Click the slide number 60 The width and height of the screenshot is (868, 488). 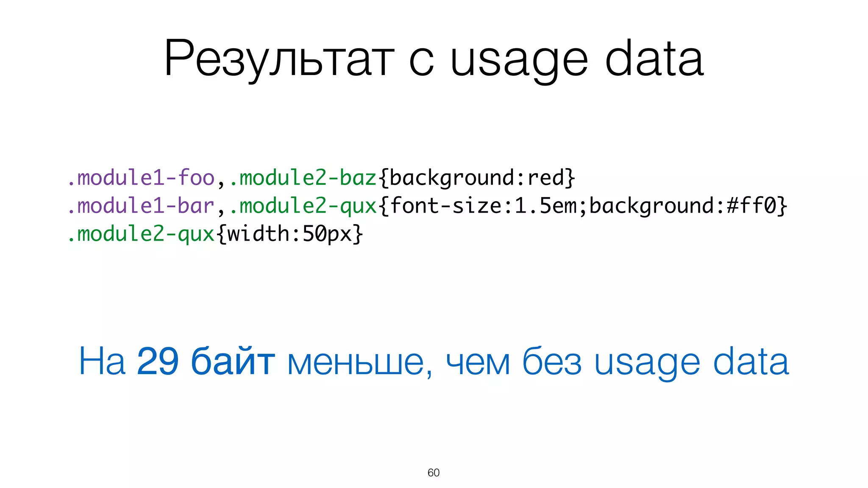(x=434, y=473)
